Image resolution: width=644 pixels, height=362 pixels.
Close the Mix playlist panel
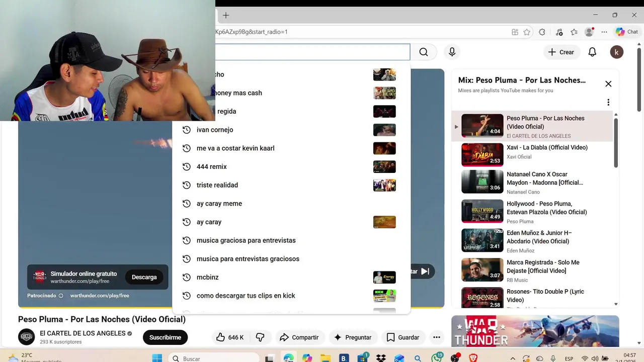tap(608, 84)
